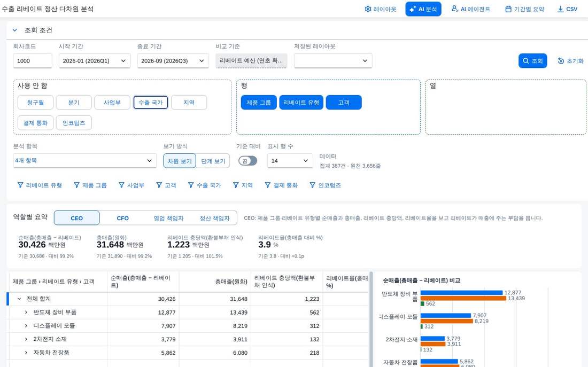588x367 pixels.
Task: Open the 레이아웃 settings gear
Action: [x=380, y=9]
